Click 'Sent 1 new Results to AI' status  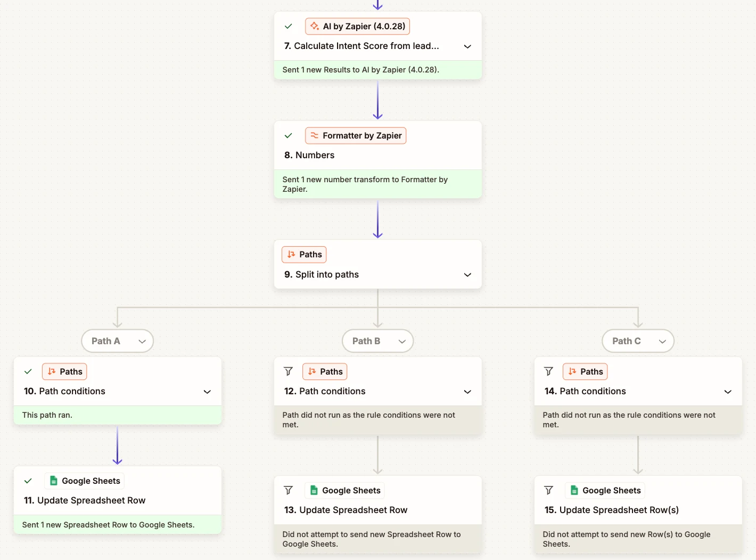378,70
